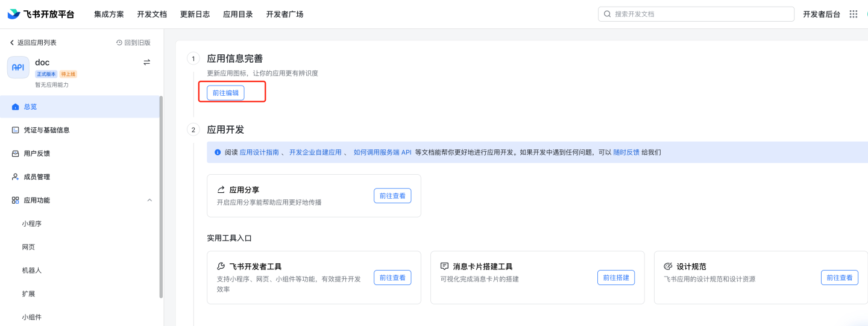Collapse the 应用功能 section chevron
Viewport: 868px width, 326px height.
click(x=149, y=200)
